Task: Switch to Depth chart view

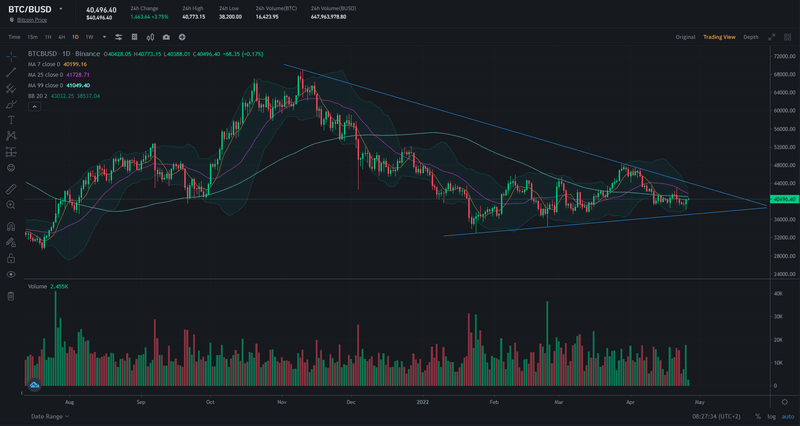Action: coord(751,37)
